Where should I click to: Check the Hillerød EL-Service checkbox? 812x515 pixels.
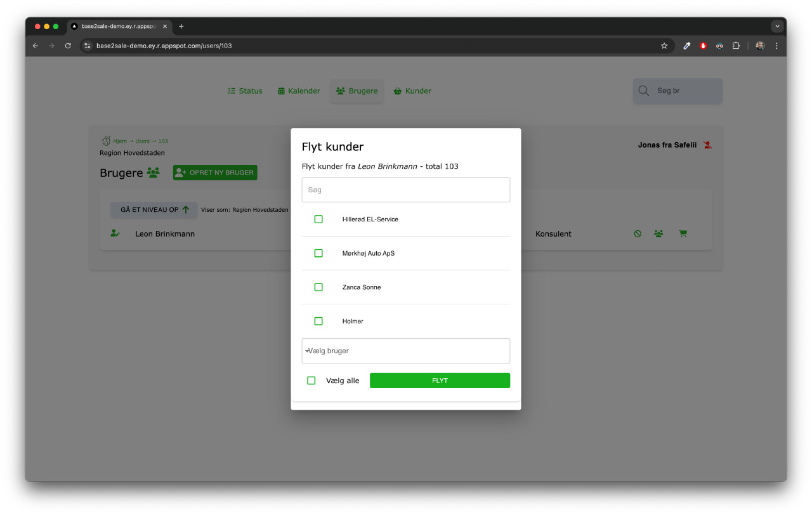point(318,219)
